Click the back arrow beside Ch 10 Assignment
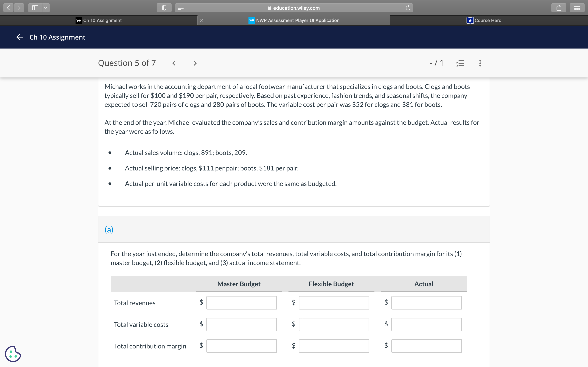Screen dimensions: 588x367 [x=19, y=37]
